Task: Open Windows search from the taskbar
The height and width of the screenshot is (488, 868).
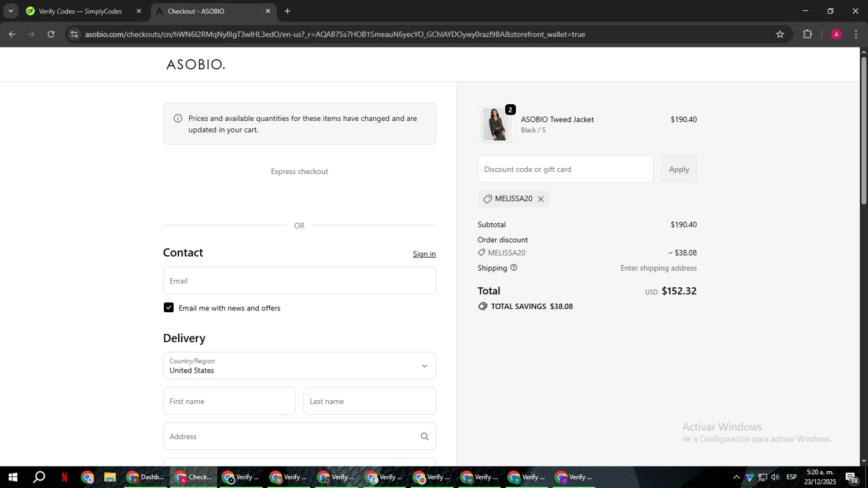Action: point(39,478)
